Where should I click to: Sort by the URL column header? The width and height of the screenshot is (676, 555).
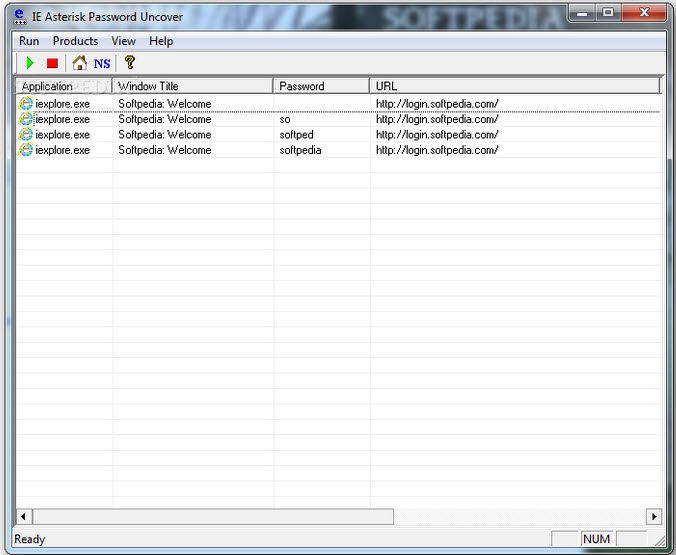click(x=515, y=86)
